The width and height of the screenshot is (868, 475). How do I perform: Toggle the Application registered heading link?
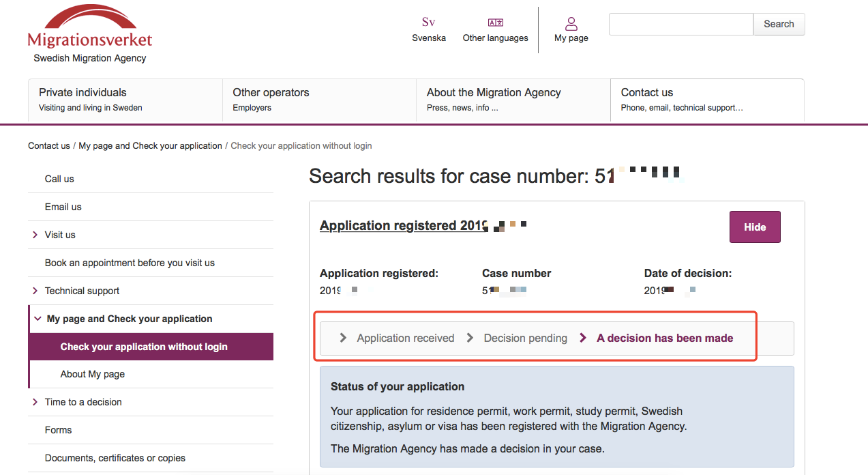click(x=423, y=225)
